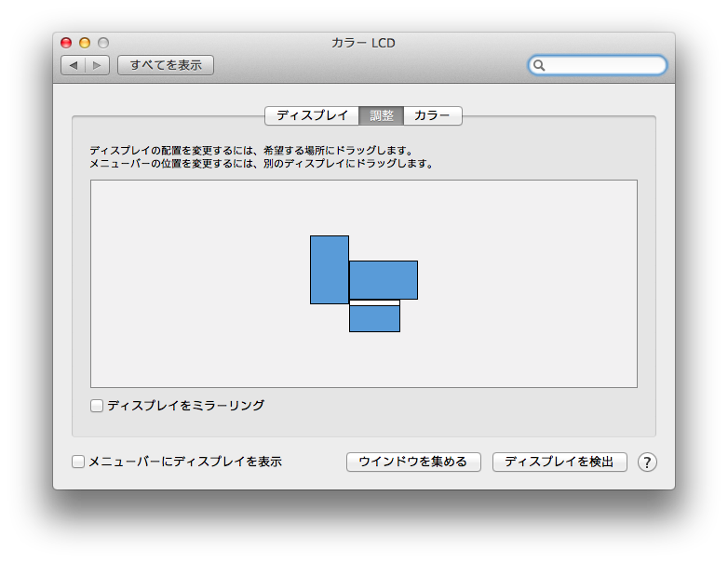Select the wide middle display rectangle
The image size is (728, 563).
coord(384,280)
